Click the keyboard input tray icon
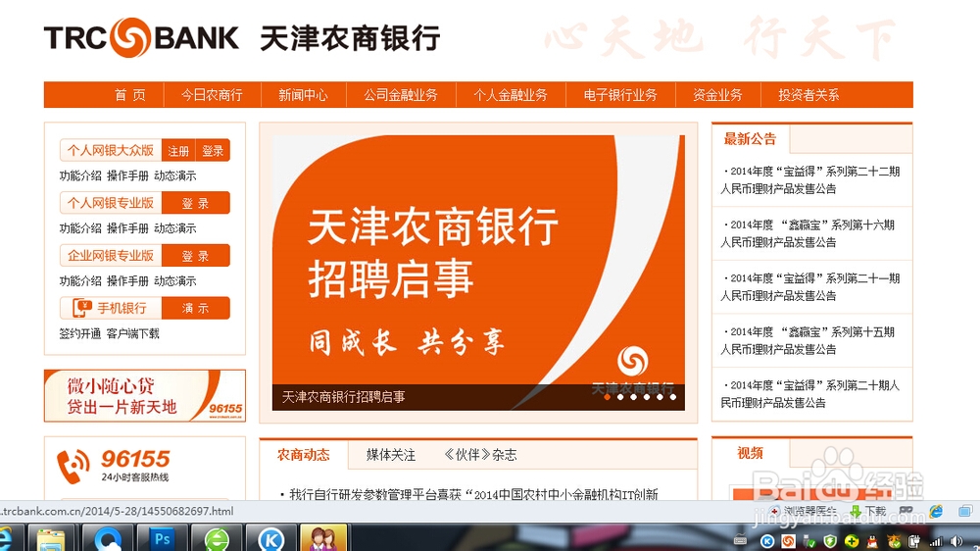This screenshot has width=980, height=551. [x=740, y=540]
